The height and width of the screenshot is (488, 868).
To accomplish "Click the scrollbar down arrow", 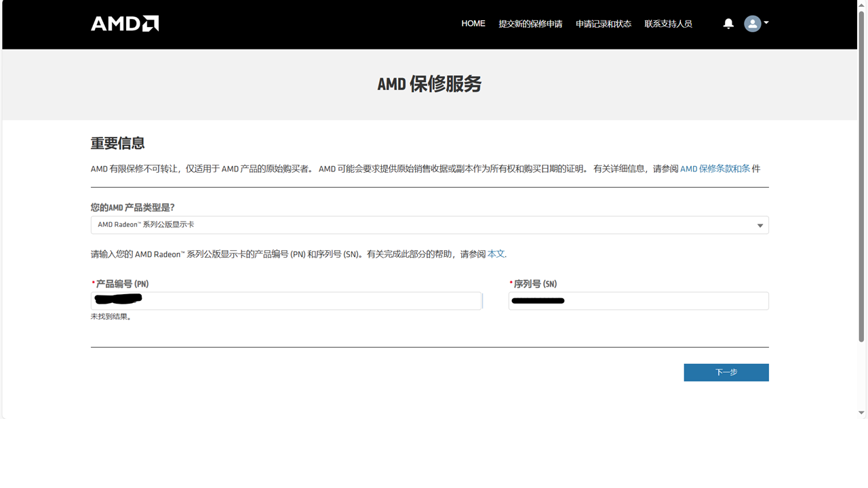I will [x=862, y=413].
